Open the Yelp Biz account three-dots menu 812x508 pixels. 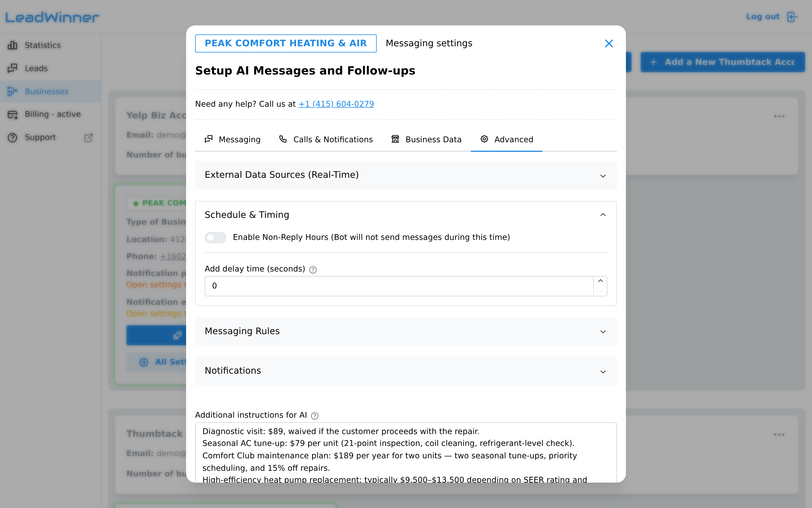click(x=779, y=116)
